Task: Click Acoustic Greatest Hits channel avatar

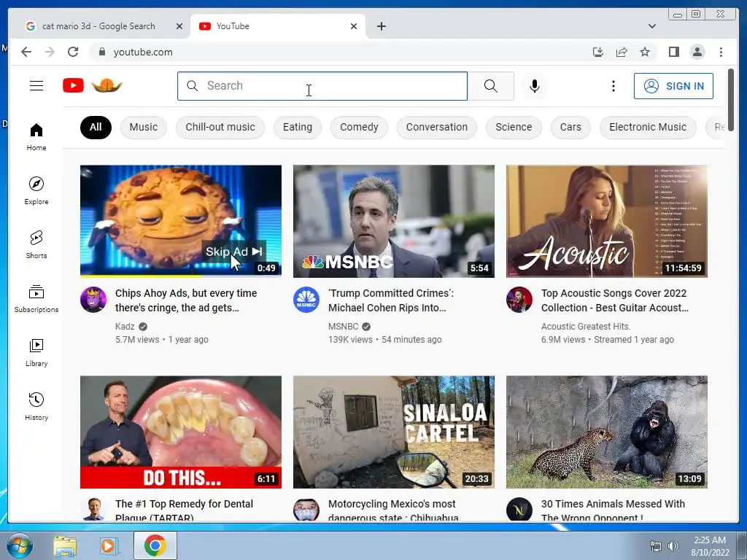Action: (x=519, y=300)
